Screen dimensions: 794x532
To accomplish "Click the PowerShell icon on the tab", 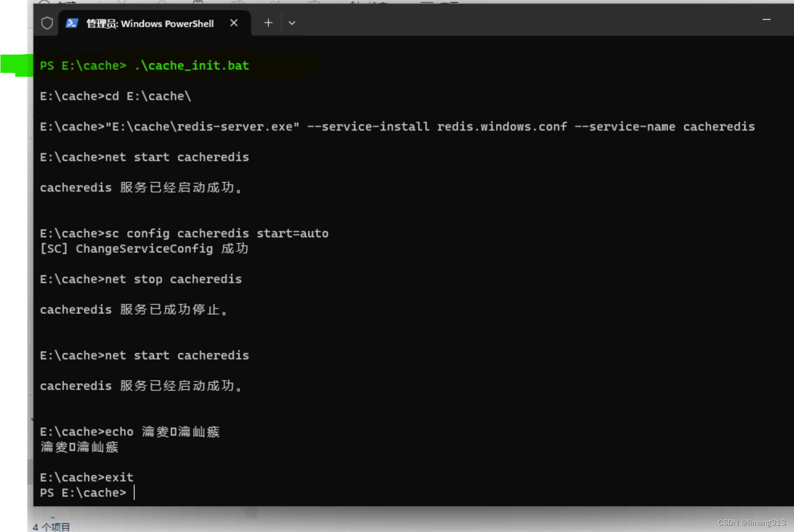I will (x=72, y=23).
